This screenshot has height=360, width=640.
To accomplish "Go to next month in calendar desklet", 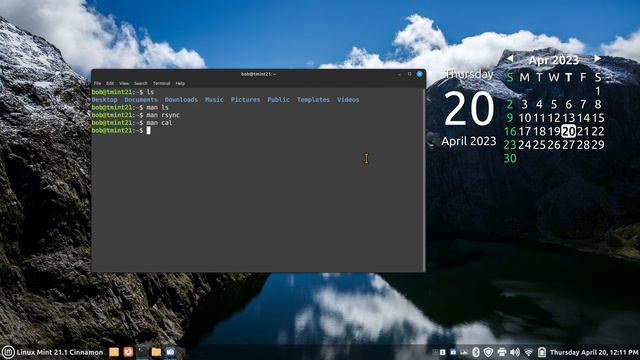I will click(x=597, y=58).
